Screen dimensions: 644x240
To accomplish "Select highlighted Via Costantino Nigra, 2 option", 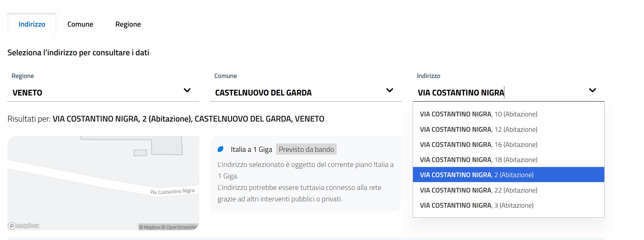I will click(477, 175).
